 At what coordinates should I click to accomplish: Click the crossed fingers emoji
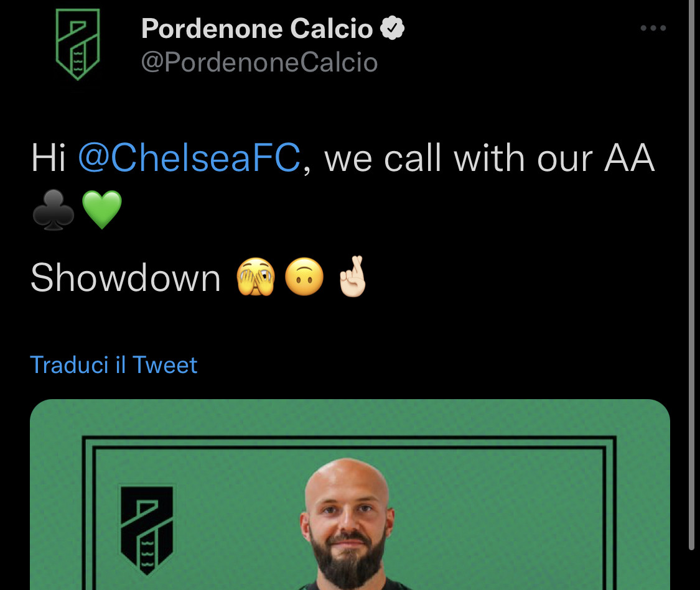point(353,278)
